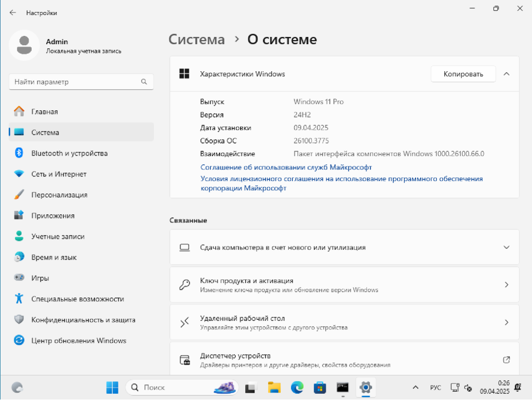The height and width of the screenshot is (400, 532).
Task: Click the РУС language indicator
Action: (435, 388)
